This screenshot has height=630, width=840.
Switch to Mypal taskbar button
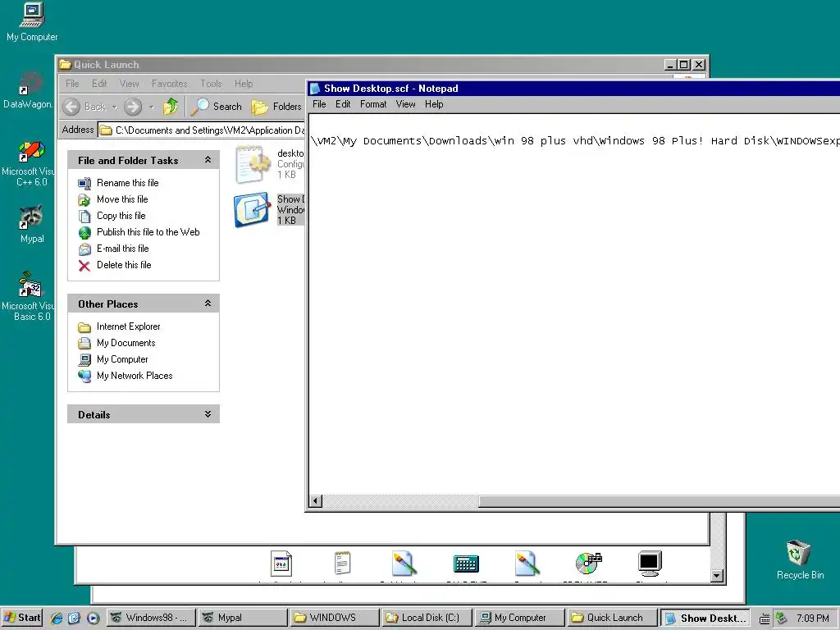(x=243, y=618)
